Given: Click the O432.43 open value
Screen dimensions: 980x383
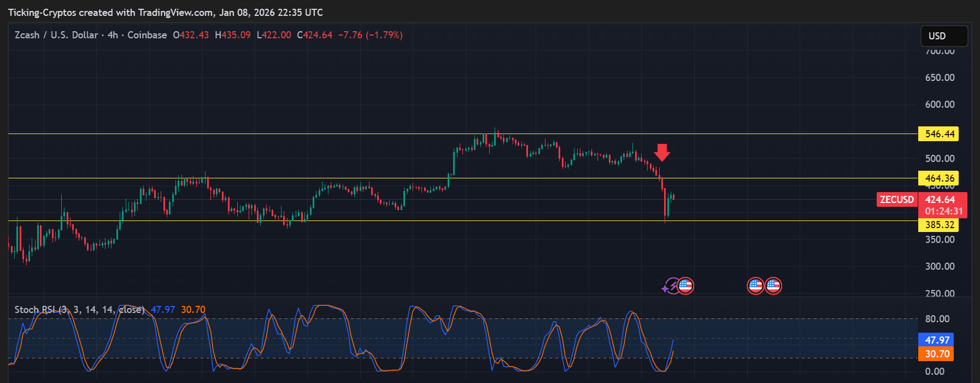Looking at the screenshot, I should (x=191, y=35).
